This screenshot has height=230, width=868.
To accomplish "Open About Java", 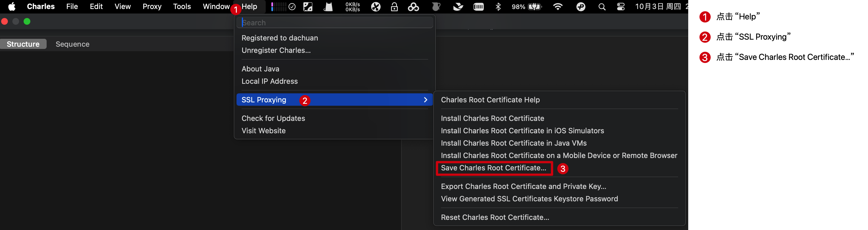I will pos(260,69).
